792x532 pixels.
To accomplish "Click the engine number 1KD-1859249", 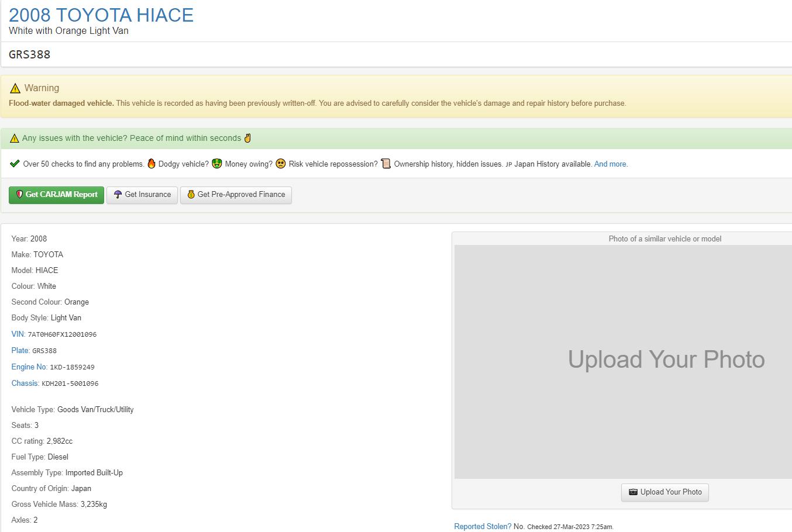I will click(72, 367).
